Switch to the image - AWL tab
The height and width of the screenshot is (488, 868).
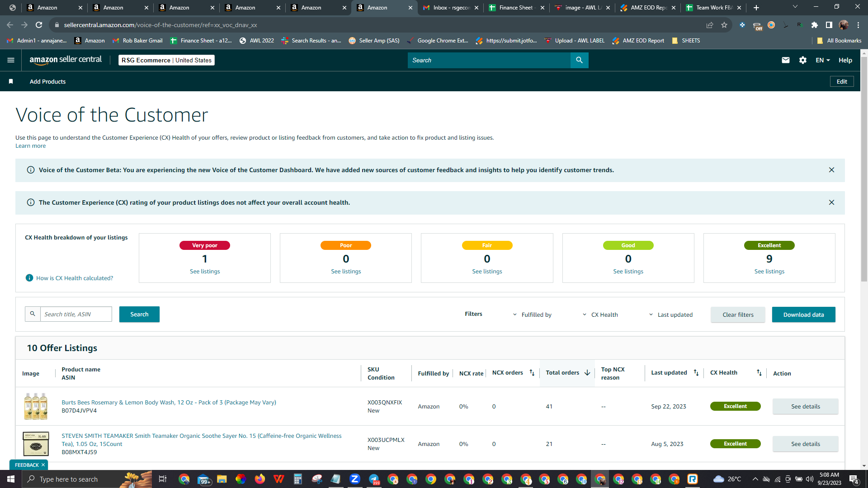(583, 8)
